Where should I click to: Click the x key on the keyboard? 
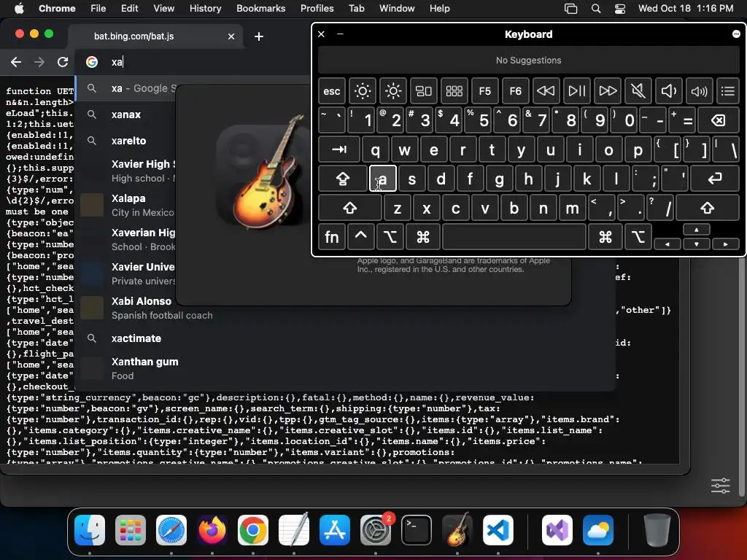(426, 208)
